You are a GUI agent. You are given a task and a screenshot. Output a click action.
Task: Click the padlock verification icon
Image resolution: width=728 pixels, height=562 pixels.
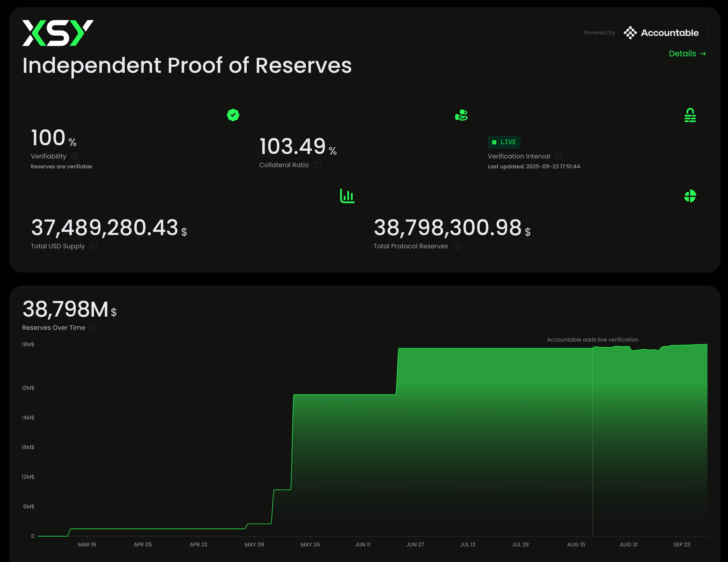[x=690, y=115]
